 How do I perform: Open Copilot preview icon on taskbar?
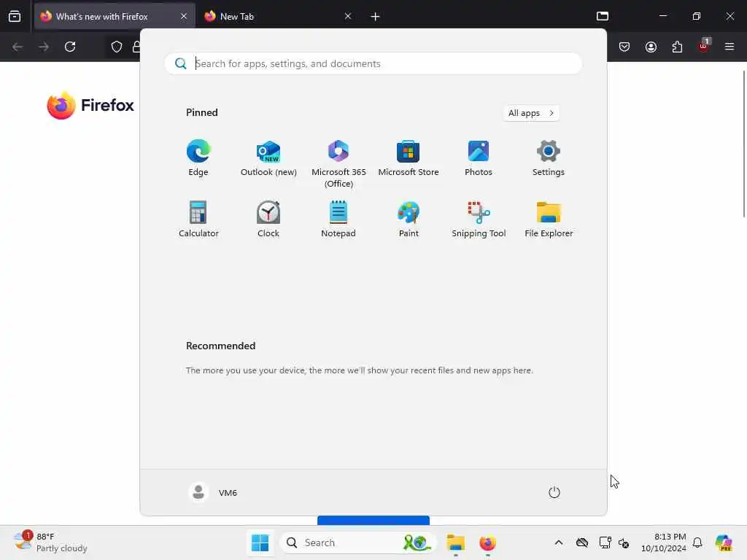coord(724,542)
